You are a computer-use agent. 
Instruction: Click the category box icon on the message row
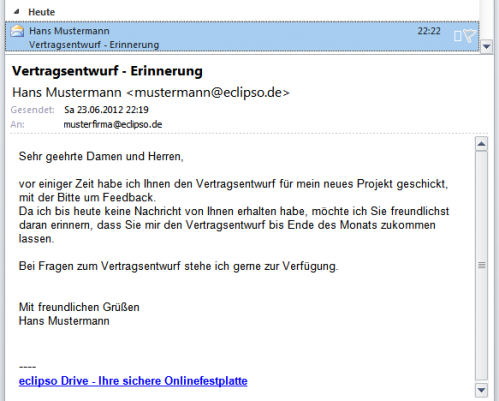(457, 36)
